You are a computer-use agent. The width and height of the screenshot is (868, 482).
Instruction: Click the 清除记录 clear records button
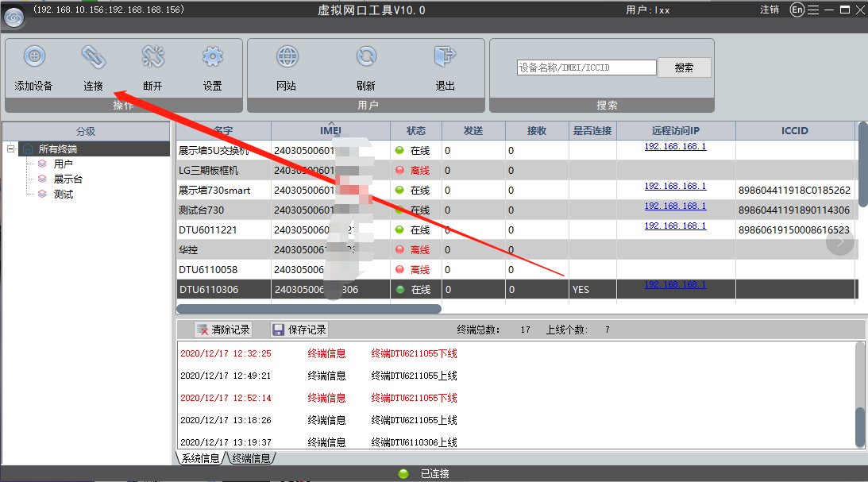[x=223, y=330]
